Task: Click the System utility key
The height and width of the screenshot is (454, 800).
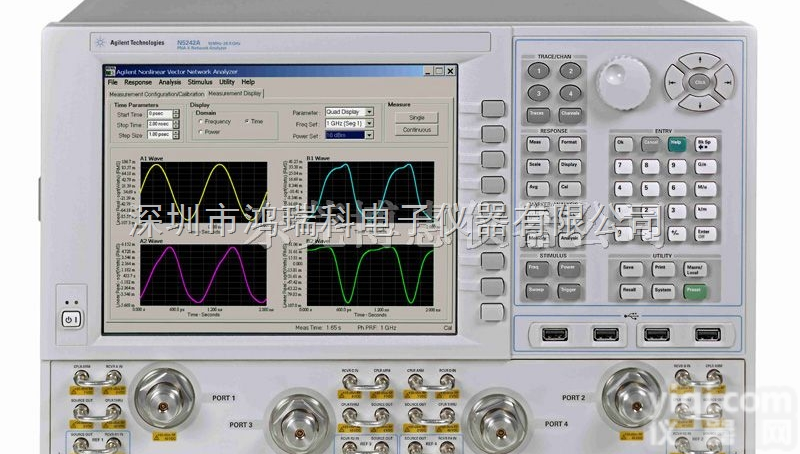Action: 663,292
